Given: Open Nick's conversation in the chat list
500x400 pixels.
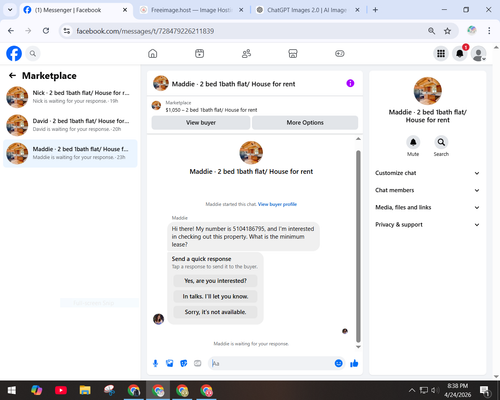Looking at the screenshot, I should [x=70, y=97].
